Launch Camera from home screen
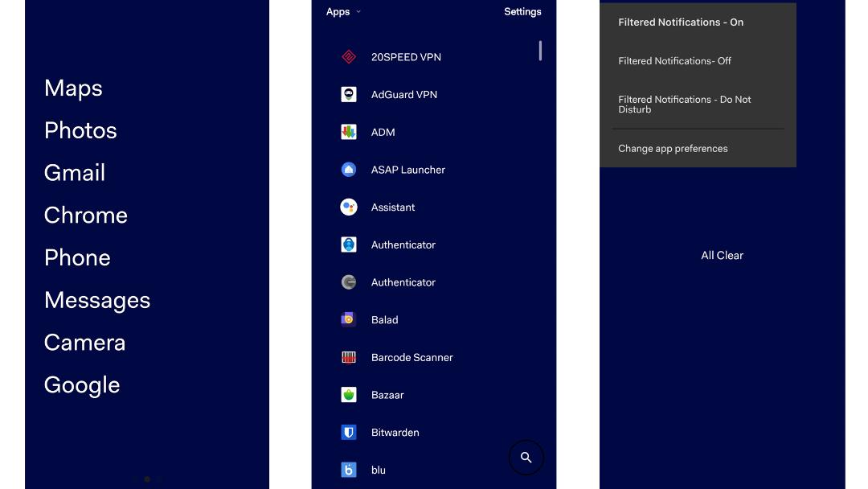 [84, 343]
